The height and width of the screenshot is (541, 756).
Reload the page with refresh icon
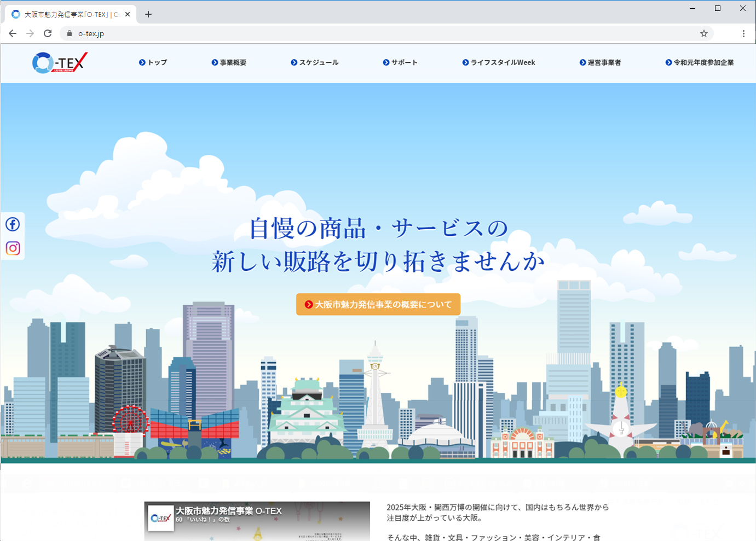pos(48,33)
